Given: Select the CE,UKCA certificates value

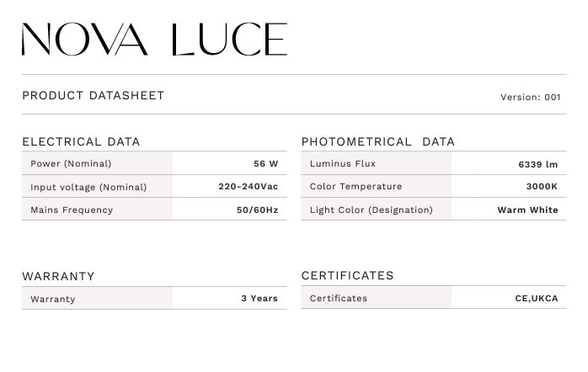Looking at the screenshot, I should pos(537,299).
